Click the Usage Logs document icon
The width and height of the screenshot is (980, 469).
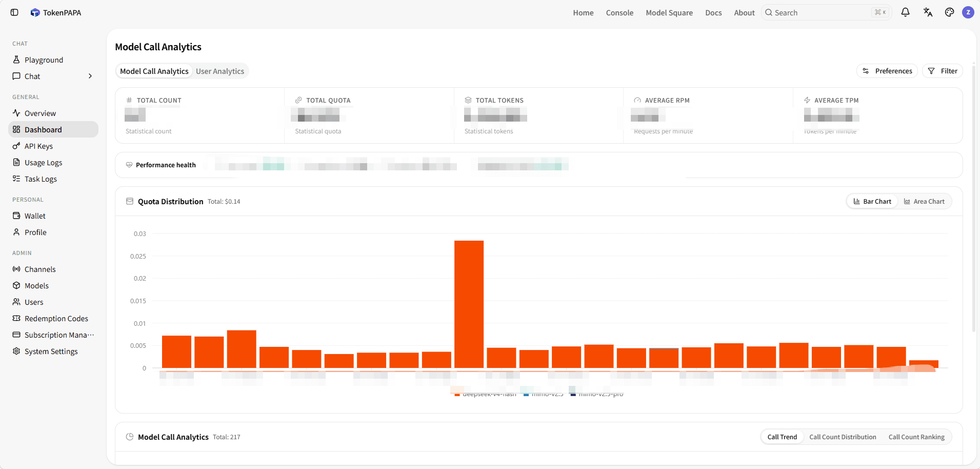click(16, 162)
